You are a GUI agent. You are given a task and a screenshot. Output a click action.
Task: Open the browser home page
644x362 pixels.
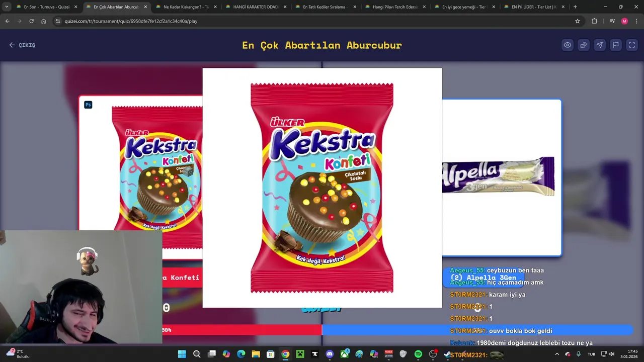coord(43,21)
